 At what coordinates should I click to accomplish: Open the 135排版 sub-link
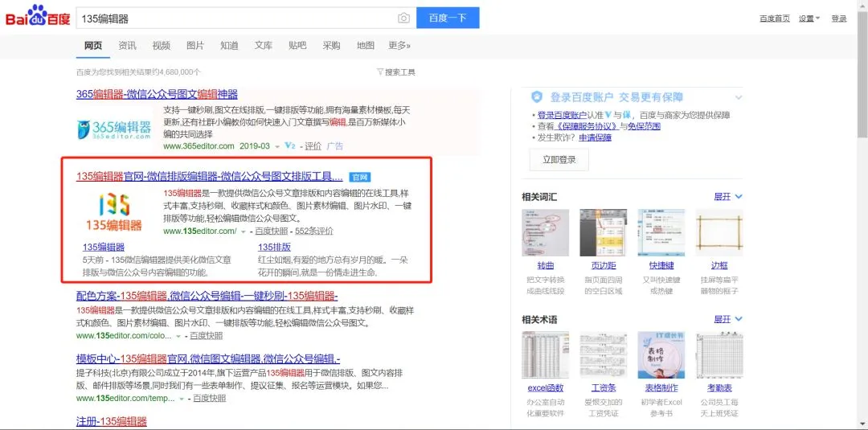pos(274,247)
